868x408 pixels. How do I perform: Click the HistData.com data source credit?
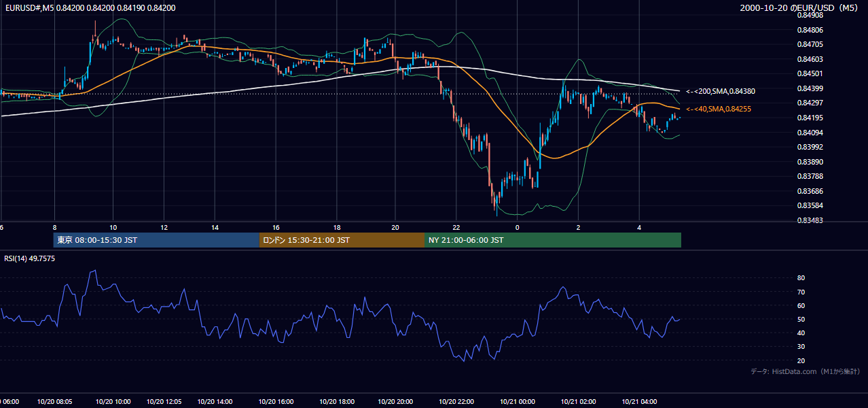click(x=806, y=371)
